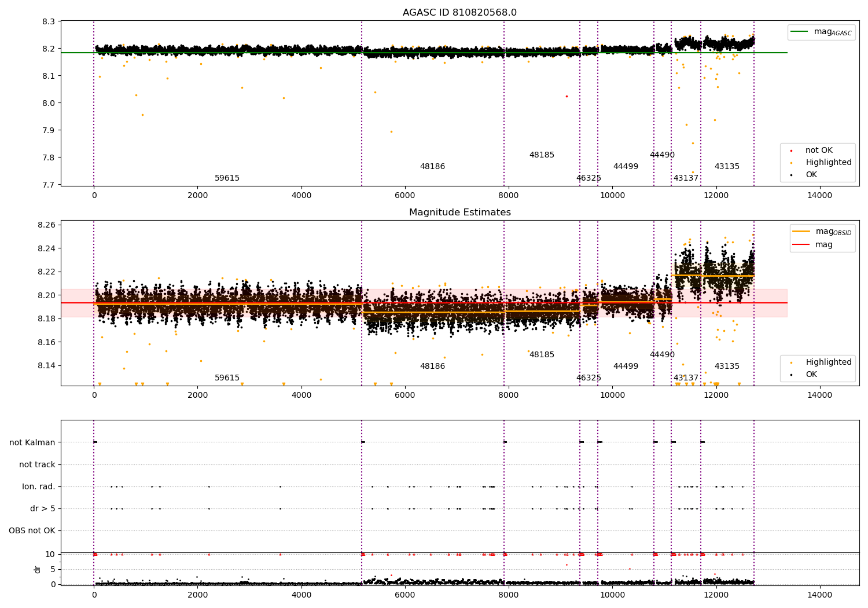The width and height of the screenshot is (868, 608).
Task: Click obsid label 43137 in the top plot
Action: (686, 178)
